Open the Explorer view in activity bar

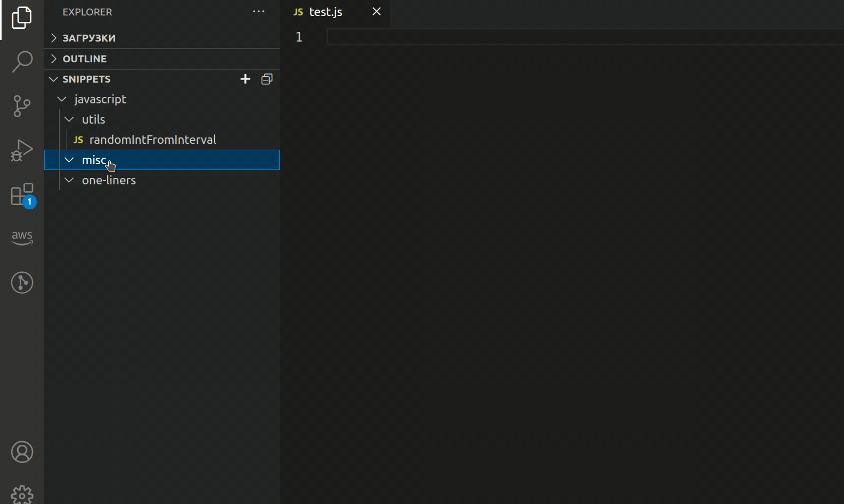(x=22, y=18)
